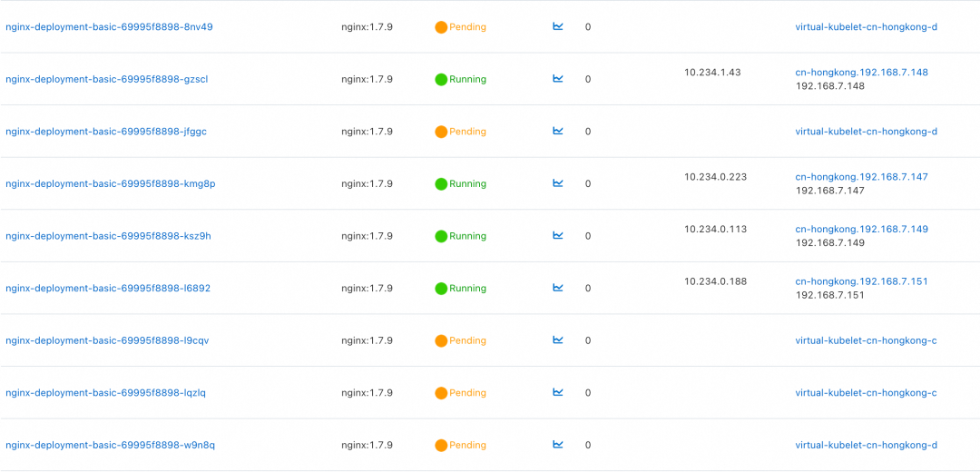Open pod link ending in jfggc
This screenshot has height=472, width=980.
click(x=105, y=132)
